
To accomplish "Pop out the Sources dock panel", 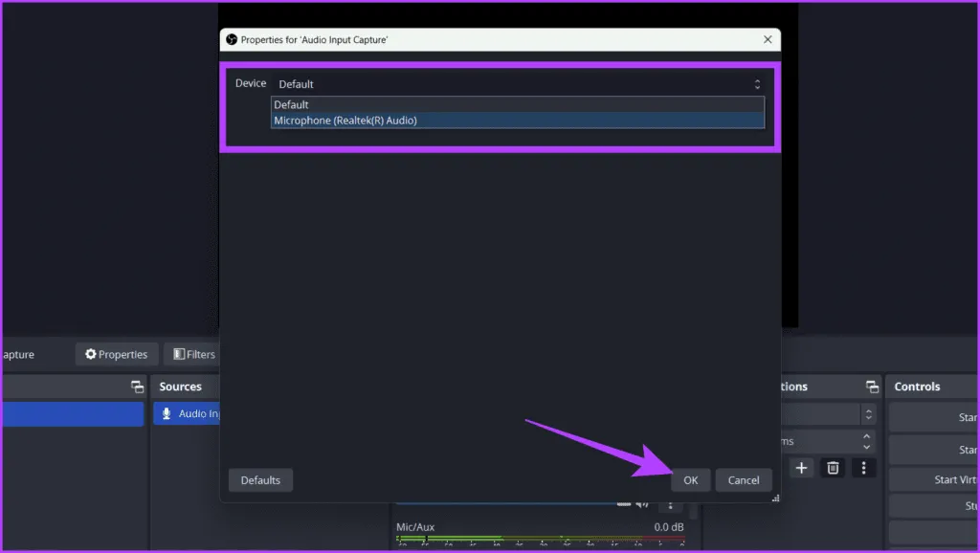I will pos(137,387).
